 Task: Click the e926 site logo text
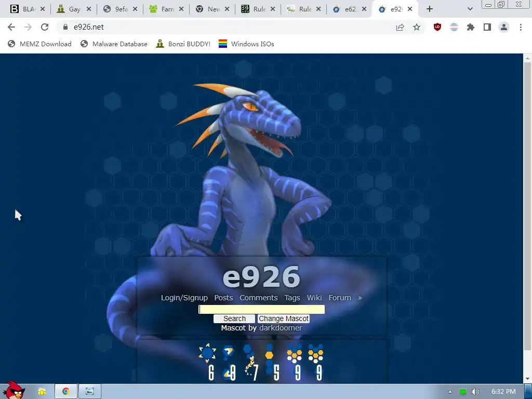point(261,276)
